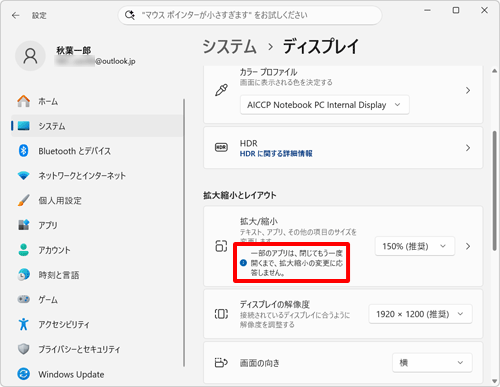Click システム in the breadcrumb

(x=230, y=46)
